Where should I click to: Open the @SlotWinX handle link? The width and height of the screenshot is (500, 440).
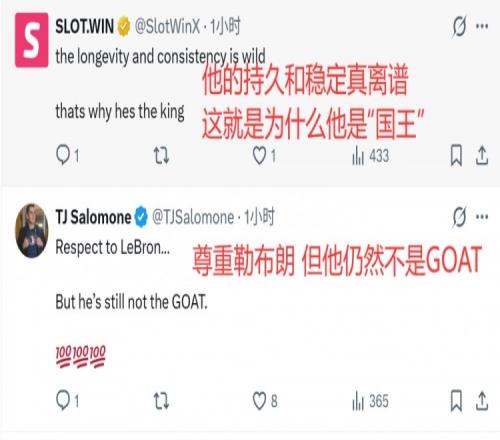point(167,26)
